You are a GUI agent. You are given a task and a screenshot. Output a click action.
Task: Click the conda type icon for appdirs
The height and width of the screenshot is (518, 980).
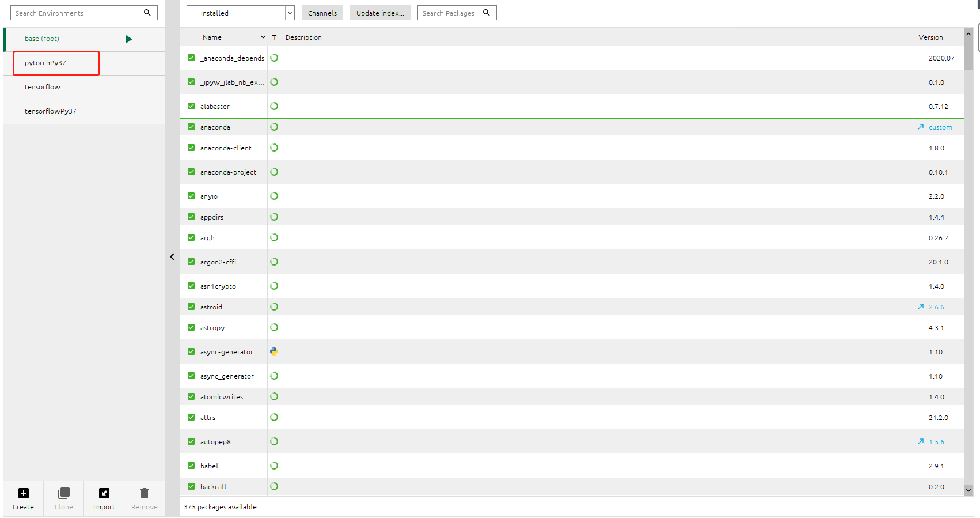(x=274, y=217)
